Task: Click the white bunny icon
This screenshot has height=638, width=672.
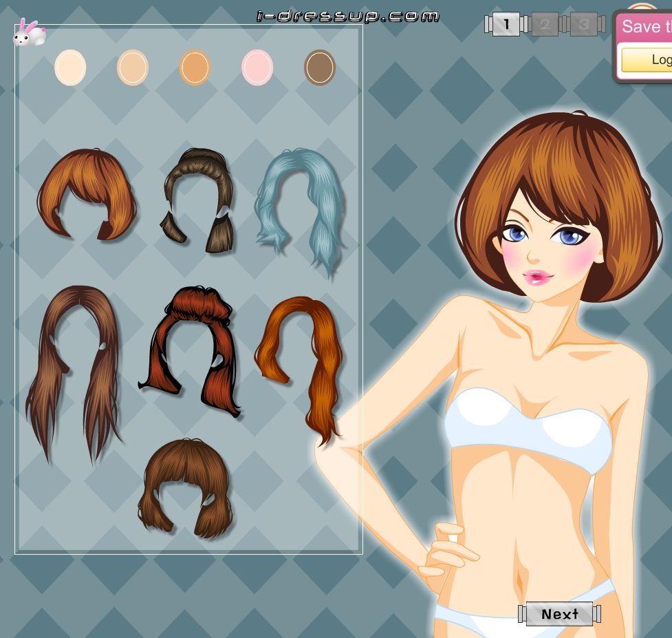Action: 28,33
